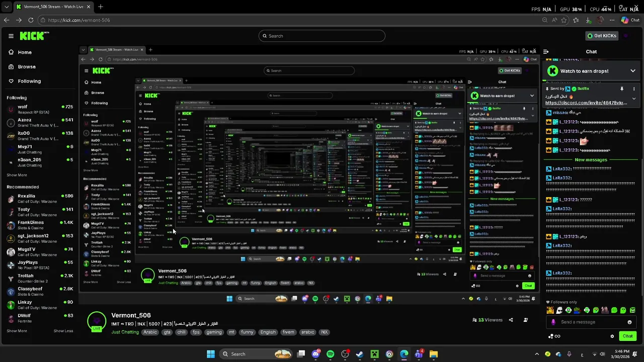Open recommended channel FrankDimes
The width and height of the screenshot is (644, 362).
click(39, 225)
